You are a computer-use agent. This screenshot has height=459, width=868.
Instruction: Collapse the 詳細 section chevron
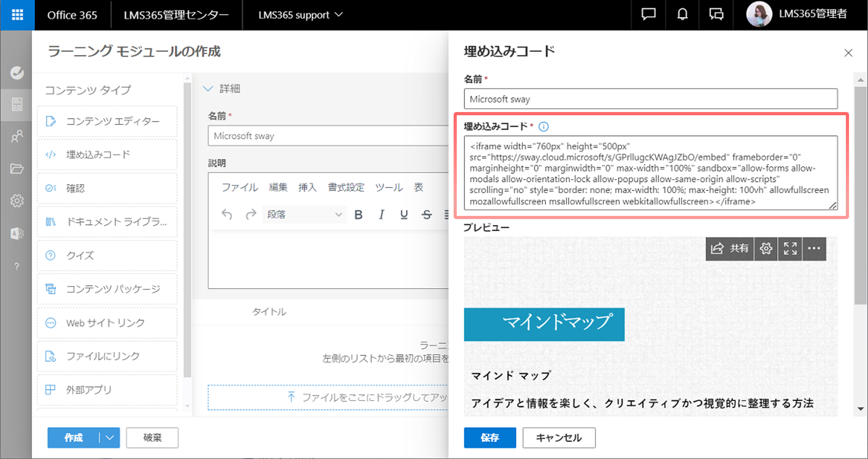coord(208,89)
